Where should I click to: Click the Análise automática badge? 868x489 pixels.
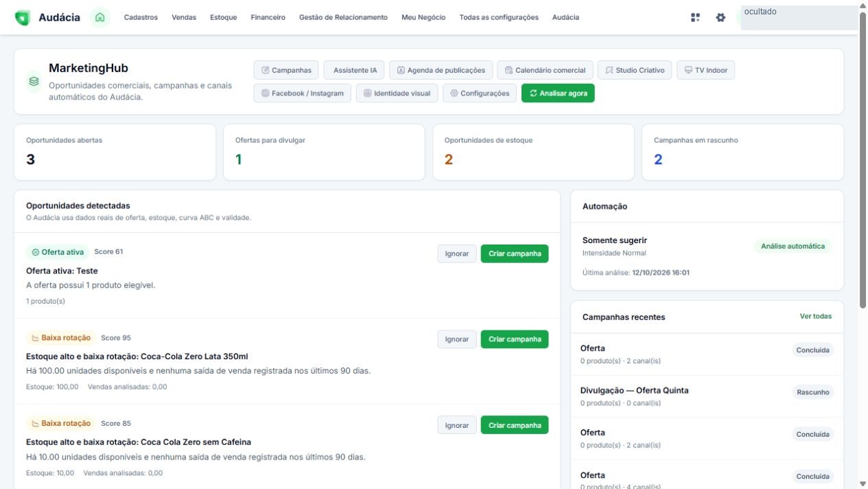(x=793, y=246)
